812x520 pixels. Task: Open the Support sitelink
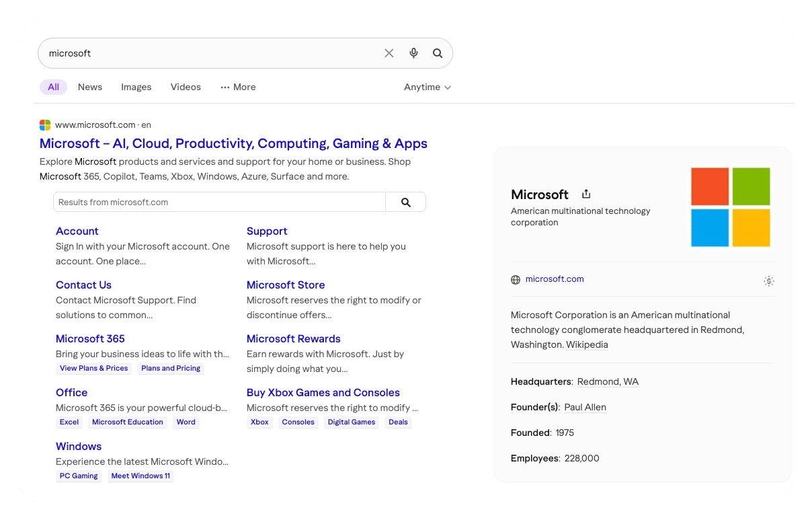267,231
